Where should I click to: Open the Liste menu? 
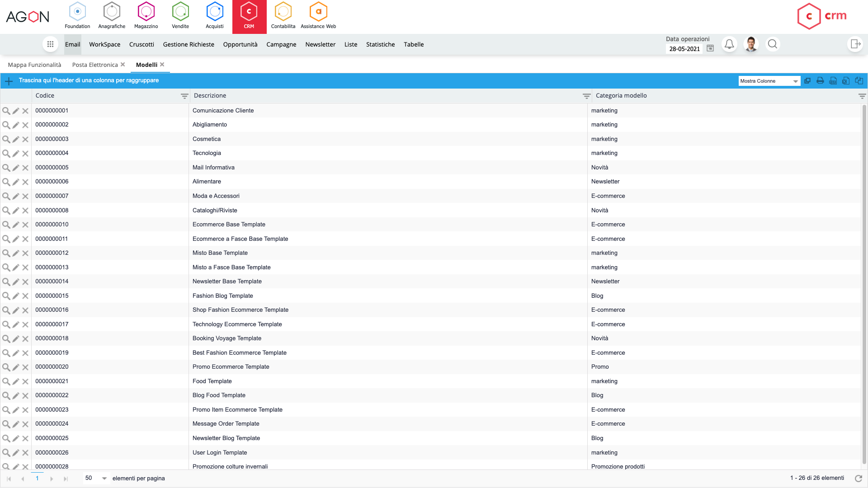(x=351, y=44)
